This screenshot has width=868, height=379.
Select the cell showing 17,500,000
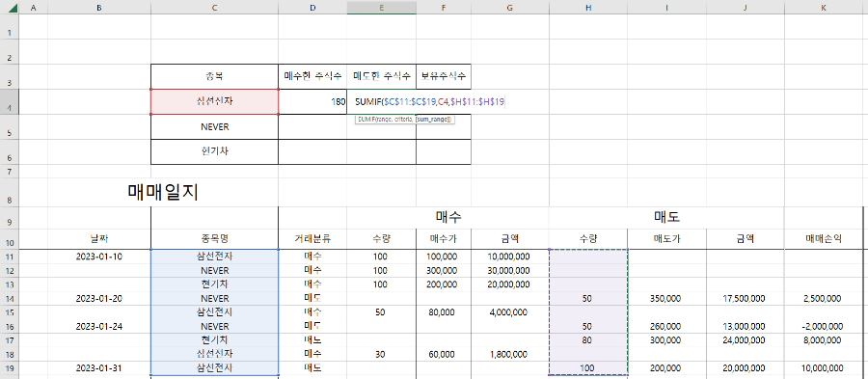pyautogui.click(x=746, y=298)
